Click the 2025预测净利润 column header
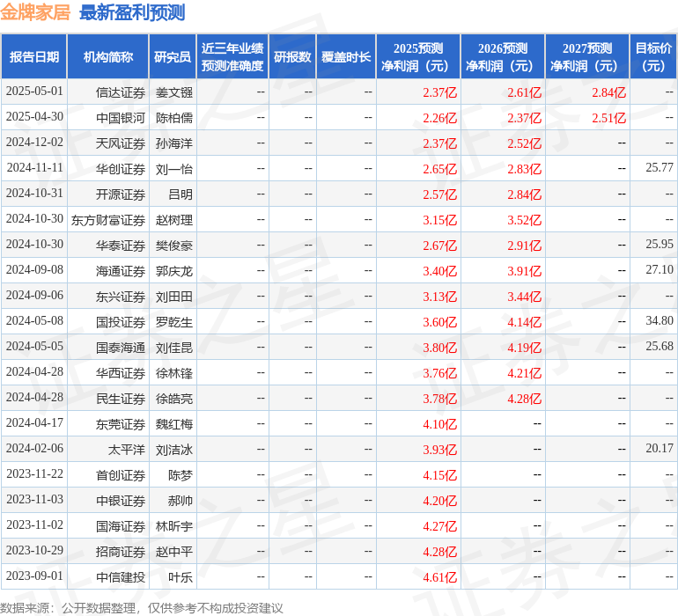This screenshot has width=678, height=616. (418, 56)
